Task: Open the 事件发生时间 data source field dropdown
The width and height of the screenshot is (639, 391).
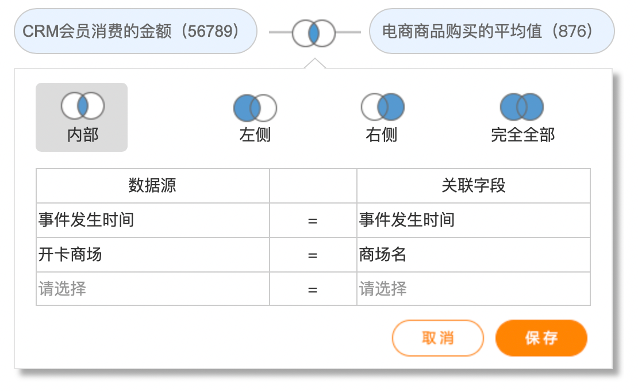Action: [x=153, y=220]
